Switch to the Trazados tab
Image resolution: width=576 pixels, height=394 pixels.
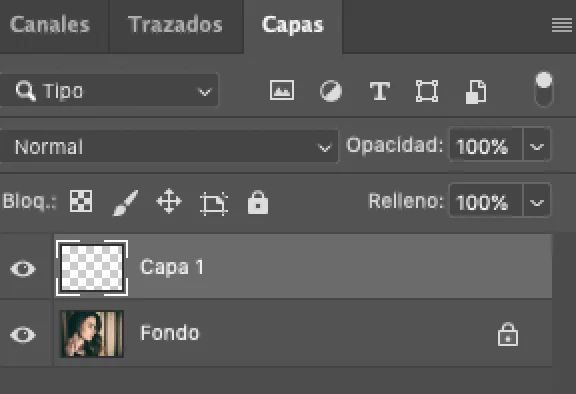pos(176,25)
